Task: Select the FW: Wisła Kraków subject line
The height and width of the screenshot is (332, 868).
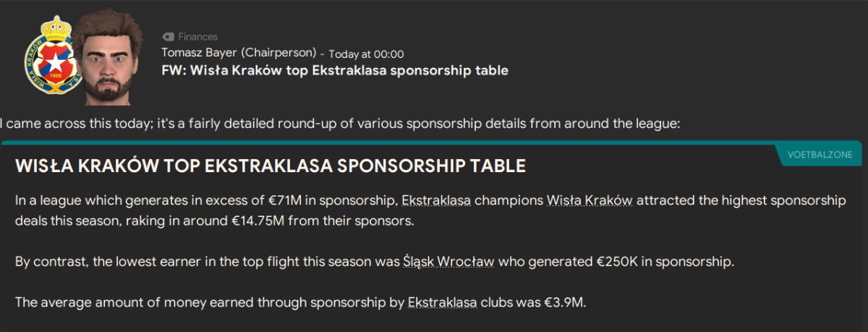Action: pos(335,71)
